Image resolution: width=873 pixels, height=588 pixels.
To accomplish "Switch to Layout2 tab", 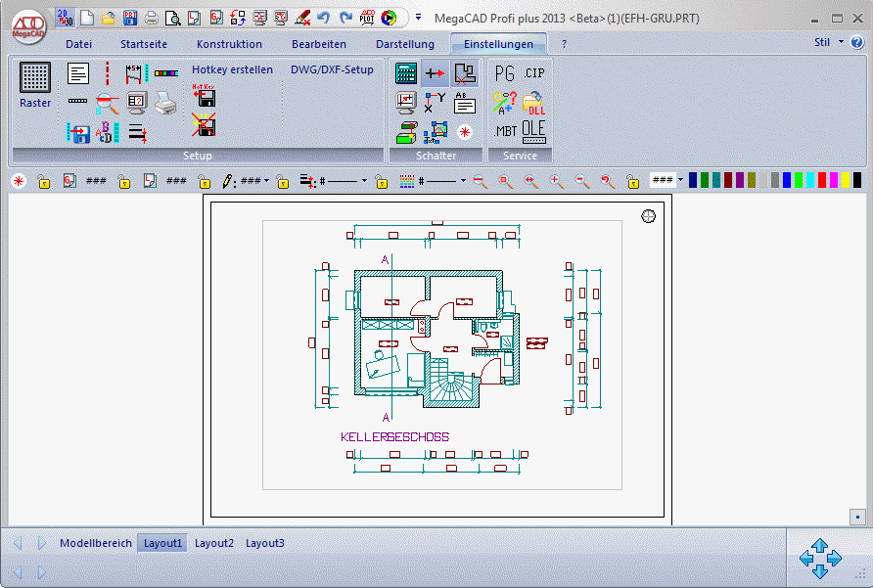I will click(213, 543).
